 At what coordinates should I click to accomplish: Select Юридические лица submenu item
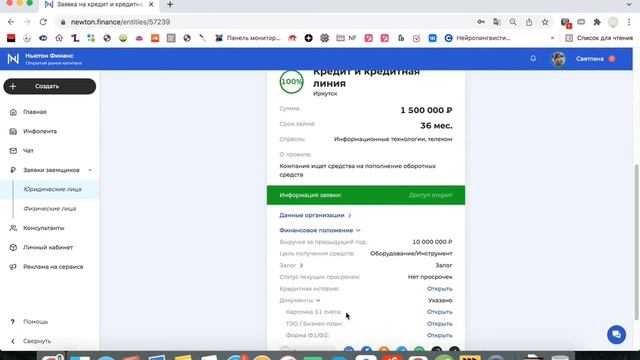tap(52, 189)
